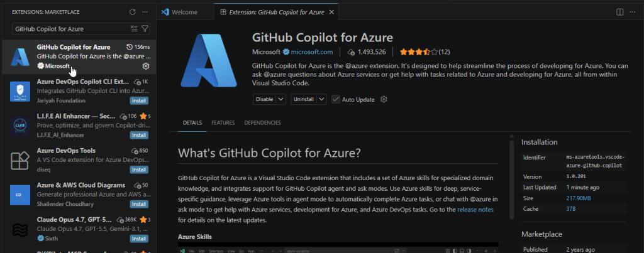Open the Extensions view more actions menu
Image resolution: width=644 pixels, height=253 pixels.
pyautogui.click(x=145, y=12)
